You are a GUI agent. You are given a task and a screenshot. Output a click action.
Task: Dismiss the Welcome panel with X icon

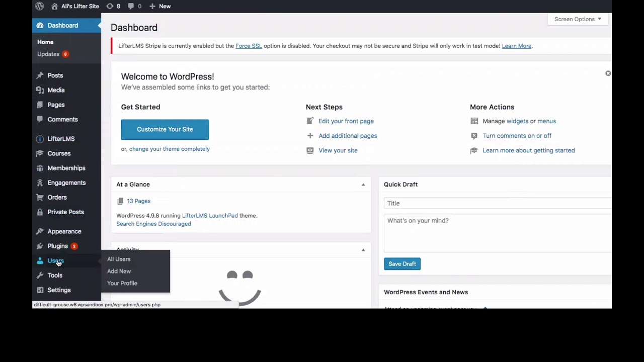[608, 73]
